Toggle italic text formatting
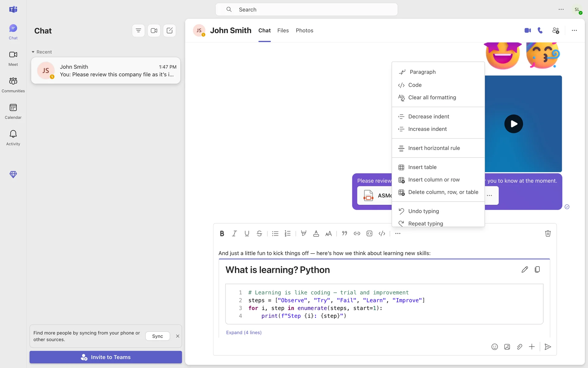Screen dimensions: 588x368 click(x=234, y=234)
